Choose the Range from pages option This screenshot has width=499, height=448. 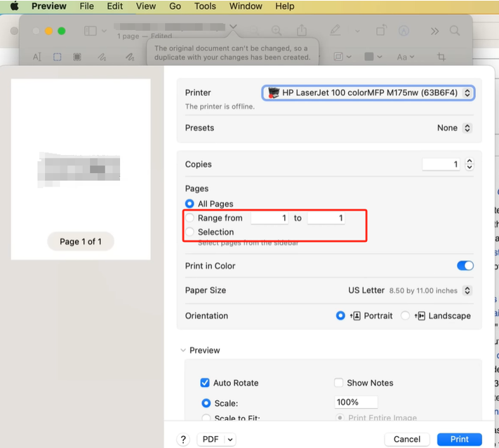pyautogui.click(x=189, y=218)
